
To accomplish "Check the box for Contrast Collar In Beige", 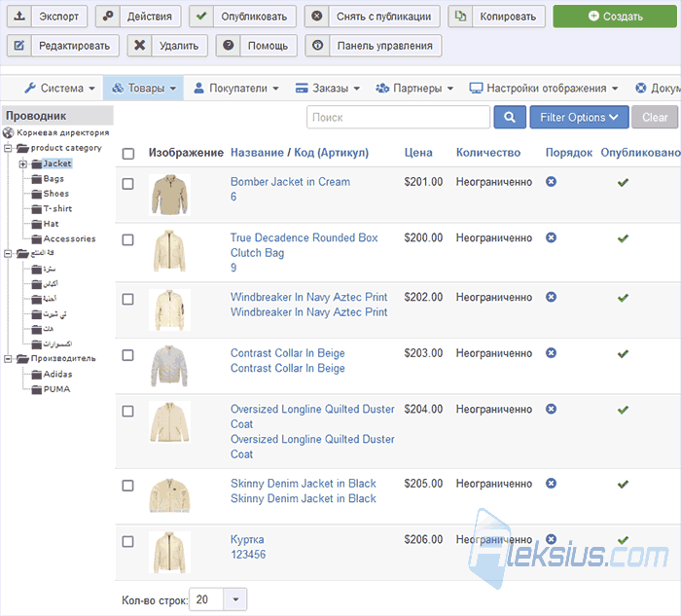I will tap(127, 355).
